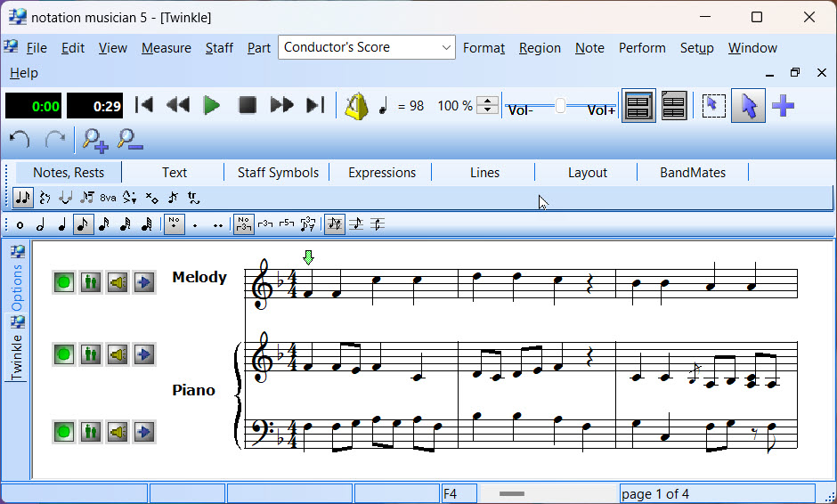Click the fast forward button
Image resolution: width=837 pixels, height=504 pixels.
(x=282, y=105)
